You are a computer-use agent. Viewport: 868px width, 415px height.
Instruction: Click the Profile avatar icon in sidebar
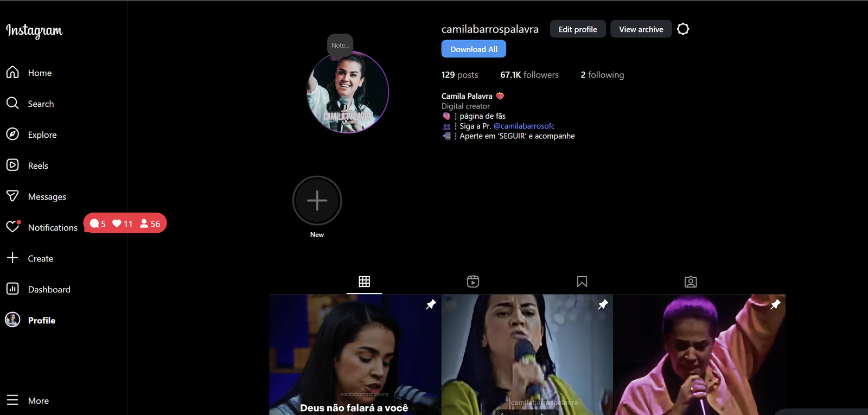tap(12, 320)
